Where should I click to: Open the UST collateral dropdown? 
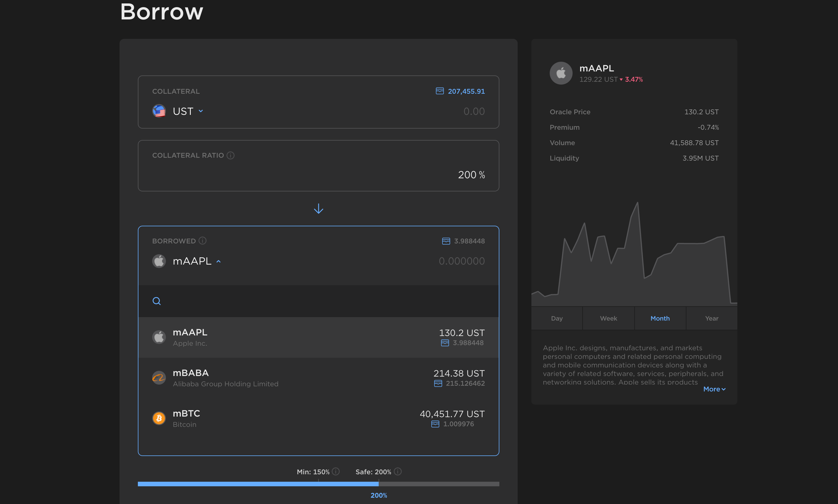(200, 111)
